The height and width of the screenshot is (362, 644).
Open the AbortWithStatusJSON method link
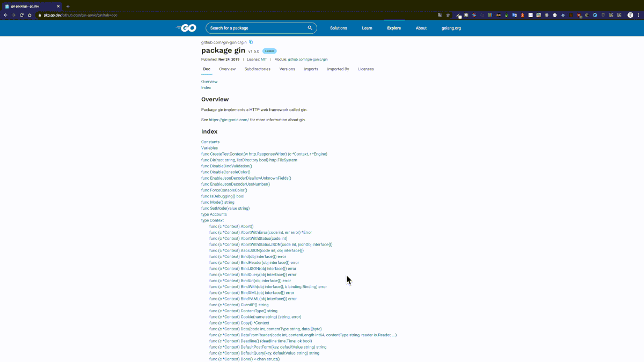(271, 245)
